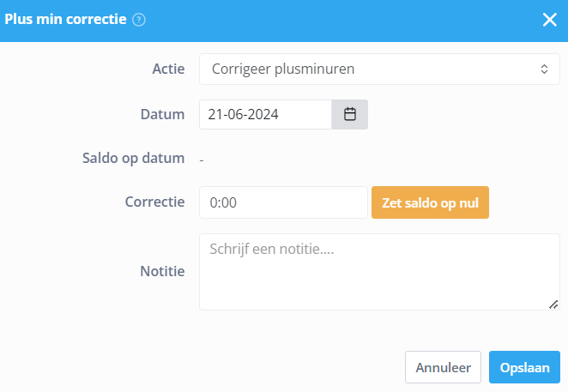Save with the Opslaan button
Screen dimensions: 568x392
524,367
